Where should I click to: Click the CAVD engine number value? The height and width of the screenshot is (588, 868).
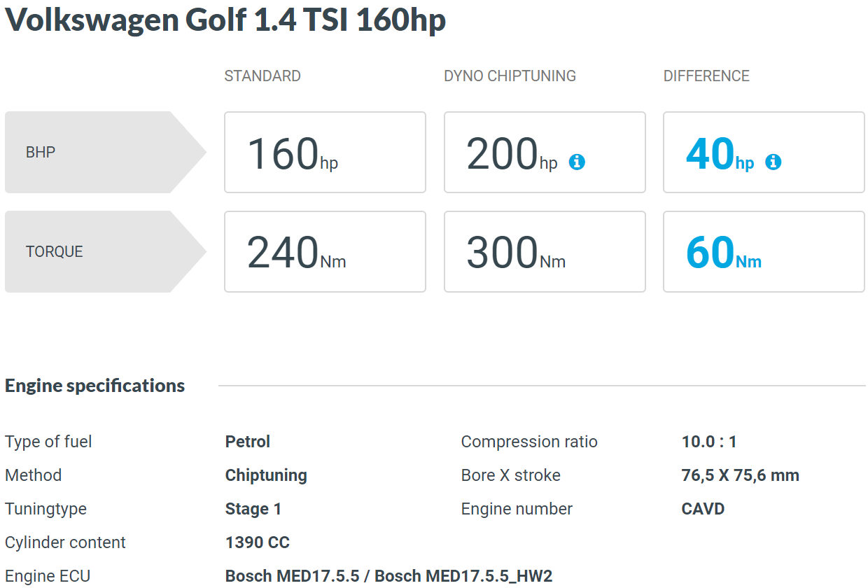[x=703, y=509]
